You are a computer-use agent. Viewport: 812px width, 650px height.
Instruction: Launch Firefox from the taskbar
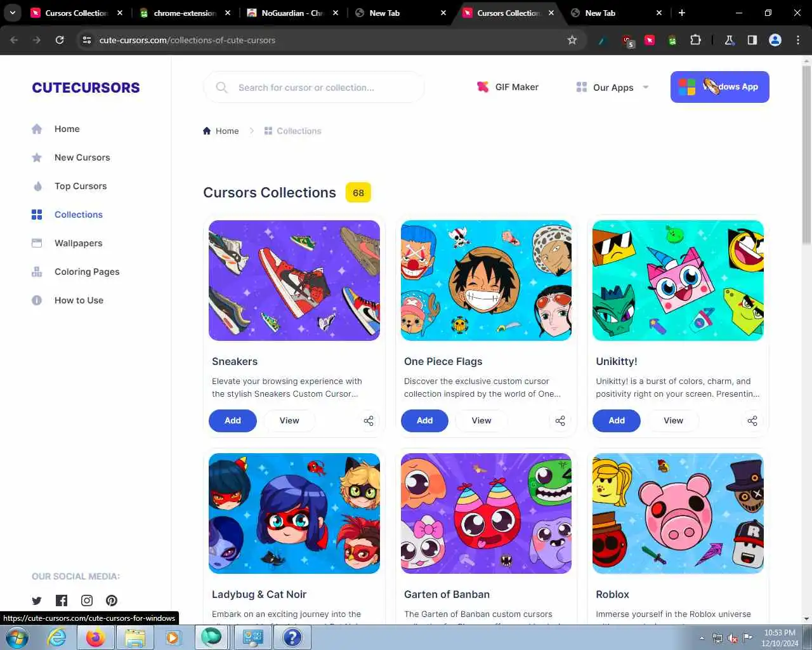pos(96,637)
